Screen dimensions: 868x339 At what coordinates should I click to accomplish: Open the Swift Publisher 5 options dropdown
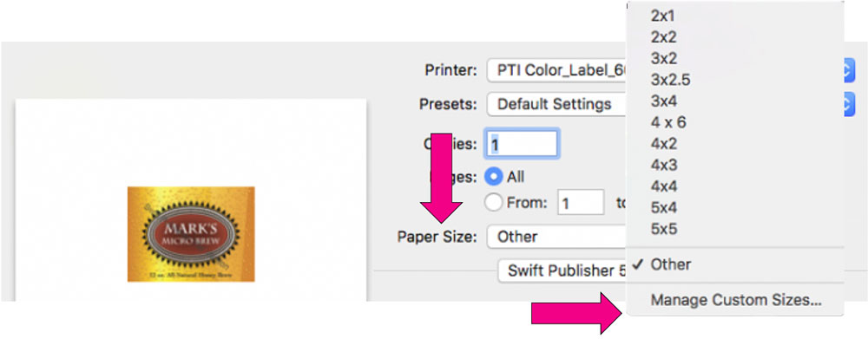click(x=562, y=271)
